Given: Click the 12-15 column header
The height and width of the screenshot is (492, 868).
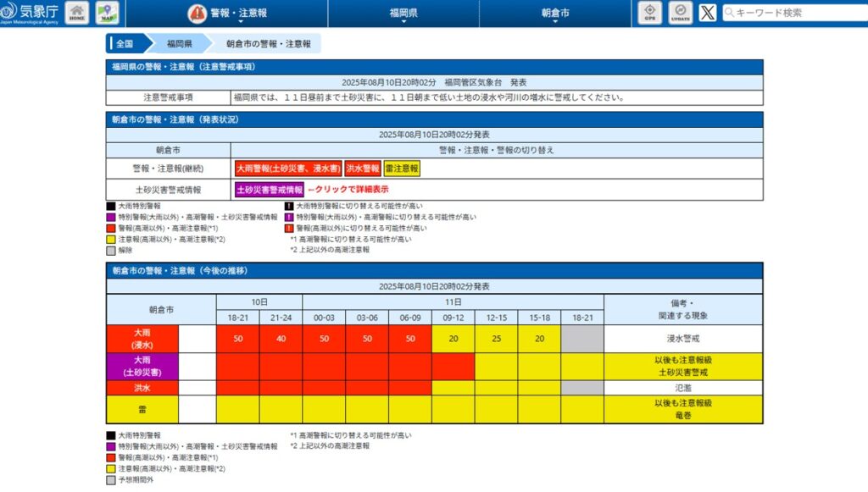Looking at the screenshot, I should [497, 318].
